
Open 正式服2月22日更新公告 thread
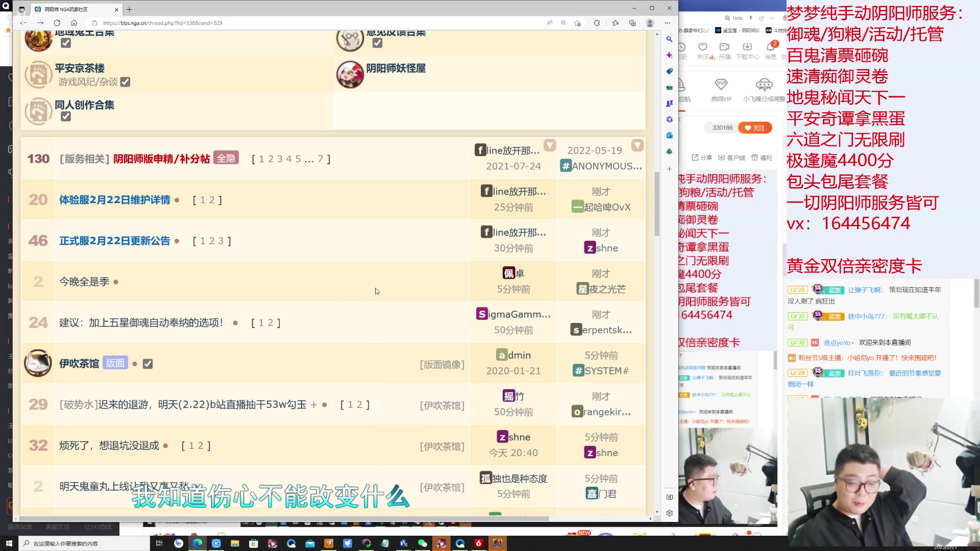[x=114, y=241]
